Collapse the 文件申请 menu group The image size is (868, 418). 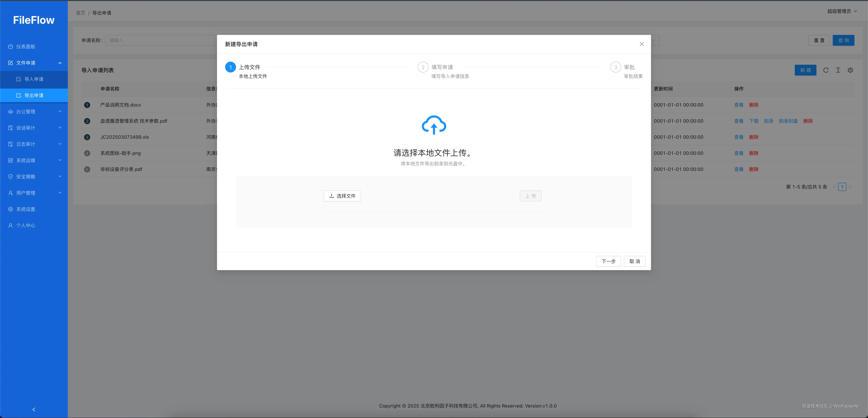pos(34,63)
